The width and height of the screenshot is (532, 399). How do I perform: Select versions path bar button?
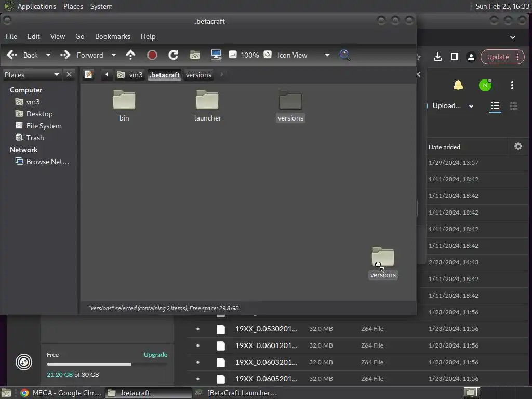199,75
